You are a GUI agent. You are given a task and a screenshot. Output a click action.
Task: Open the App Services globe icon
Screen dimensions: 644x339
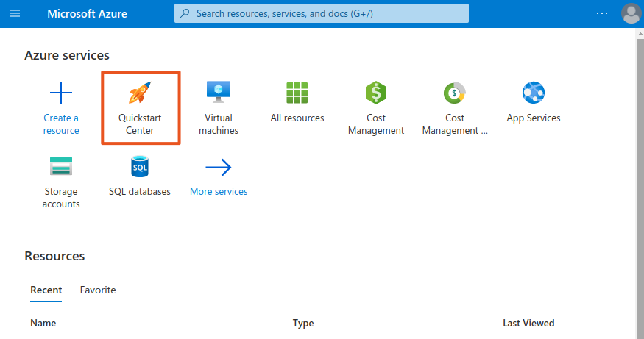click(x=534, y=93)
